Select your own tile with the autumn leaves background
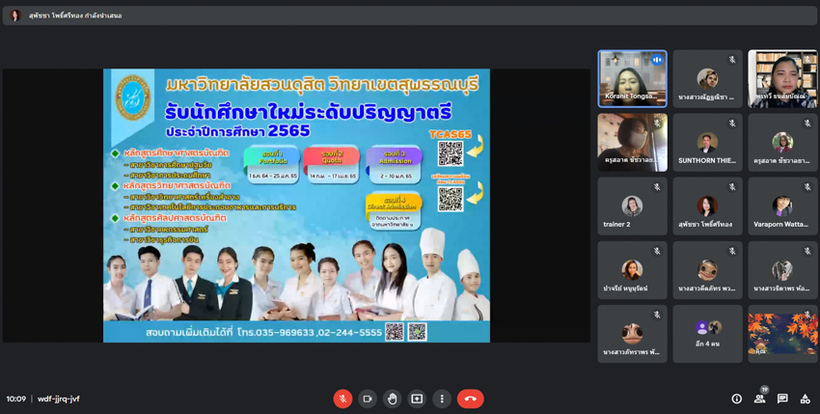The width and height of the screenshot is (820, 414). click(783, 334)
